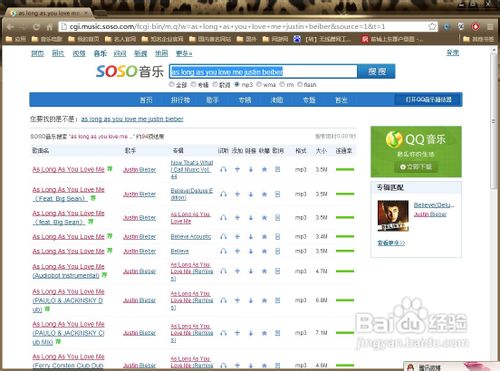Download the 4.7M Audiobot Instrumental track
Image resolution: width=500 pixels, height=371 pixels.
click(251, 271)
